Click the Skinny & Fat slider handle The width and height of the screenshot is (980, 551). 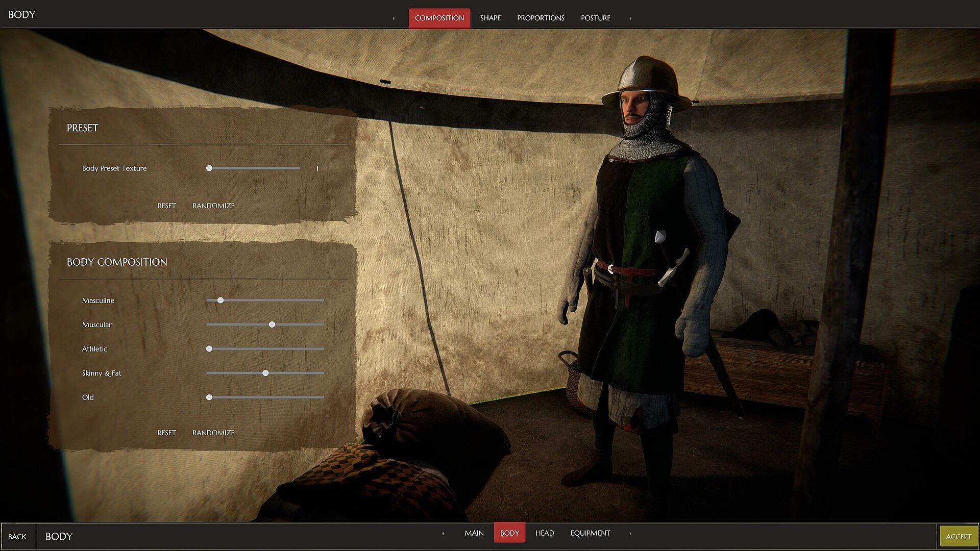[265, 373]
